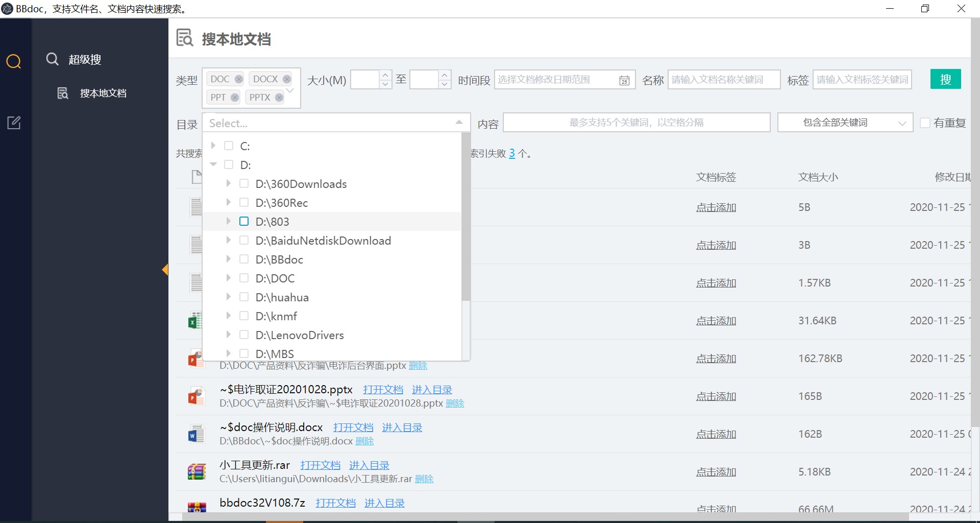Collapse the directory Select dropdown
980x523 pixels.
click(459, 122)
